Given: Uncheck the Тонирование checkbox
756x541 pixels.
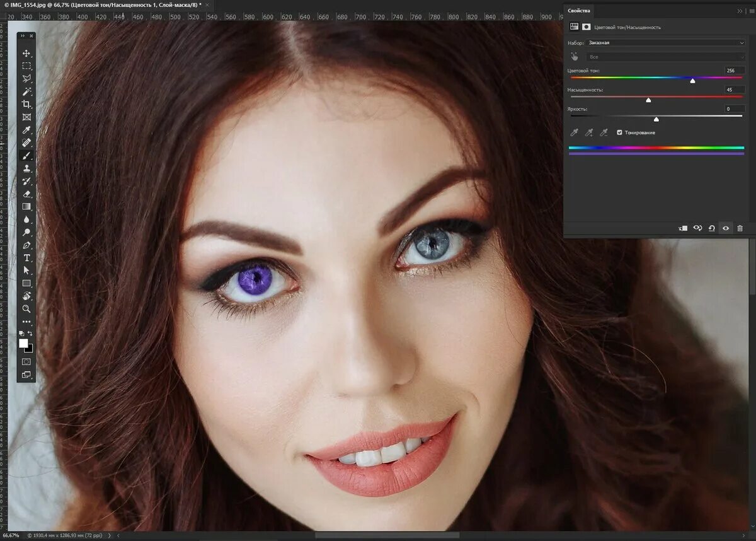Looking at the screenshot, I should pos(619,132).
